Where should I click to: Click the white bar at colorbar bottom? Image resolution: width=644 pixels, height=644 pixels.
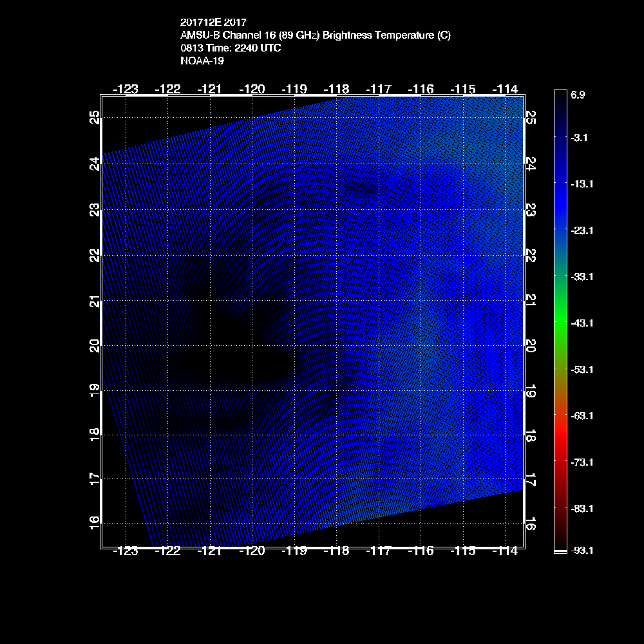(560, 551)
